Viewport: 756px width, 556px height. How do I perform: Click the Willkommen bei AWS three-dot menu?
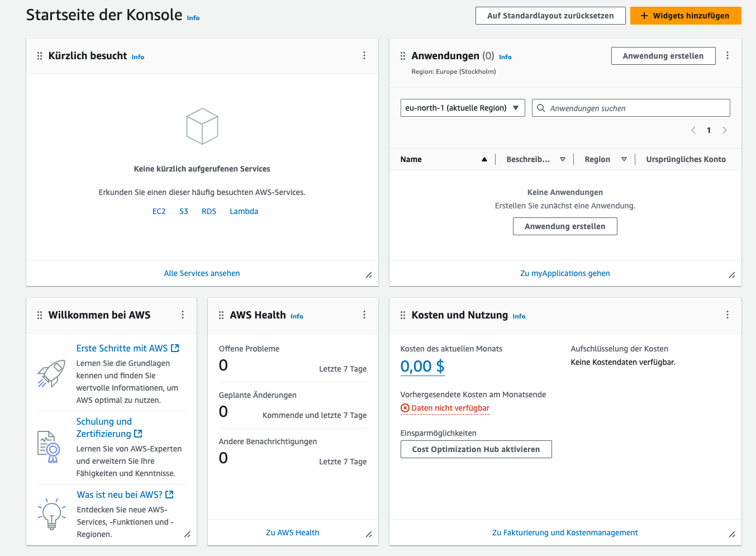tap(183, 315)
